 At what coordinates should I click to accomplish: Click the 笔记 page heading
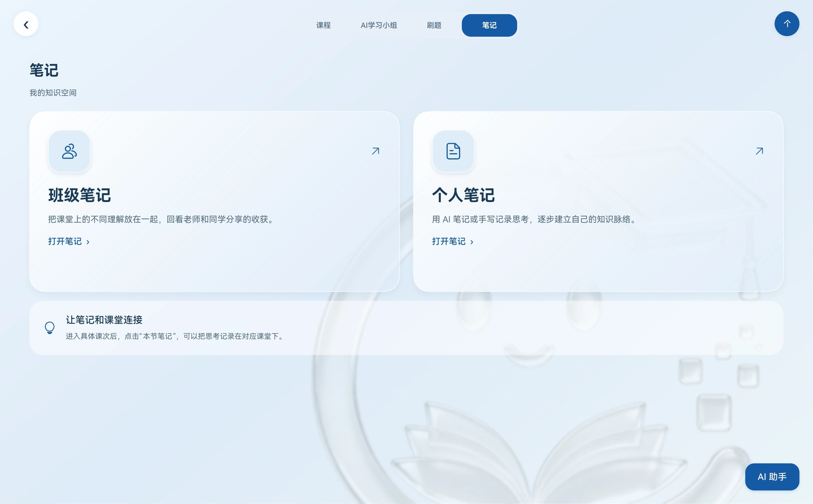click(44, 70)
